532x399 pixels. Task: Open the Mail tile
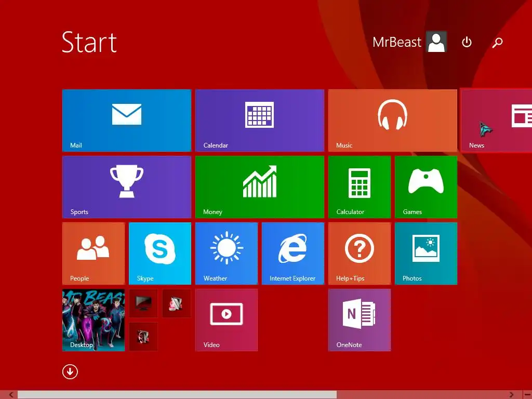(127, 121)
